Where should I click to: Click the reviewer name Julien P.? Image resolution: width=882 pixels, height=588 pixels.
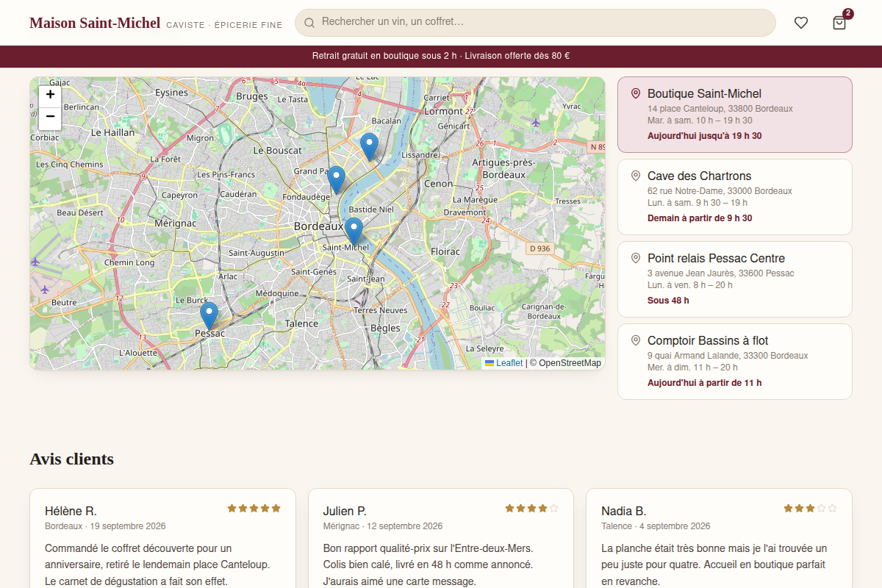tap(345, 511)
